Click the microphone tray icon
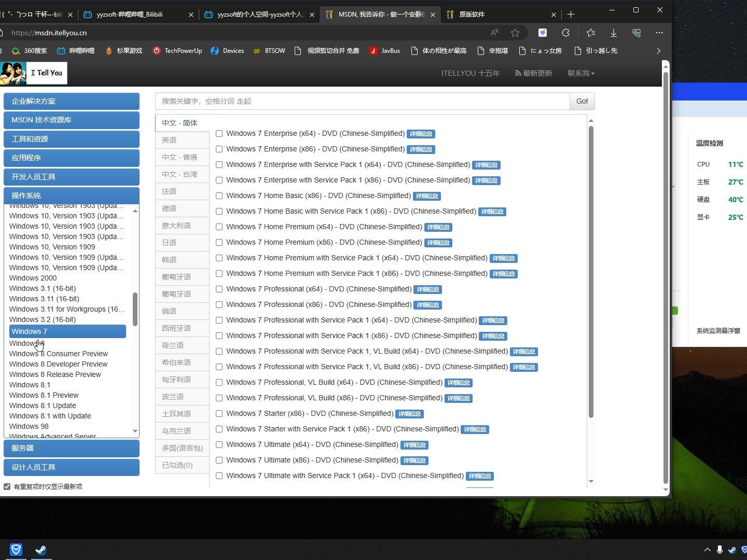Viewport: 747px width, 560px height. tap(720, 550)
